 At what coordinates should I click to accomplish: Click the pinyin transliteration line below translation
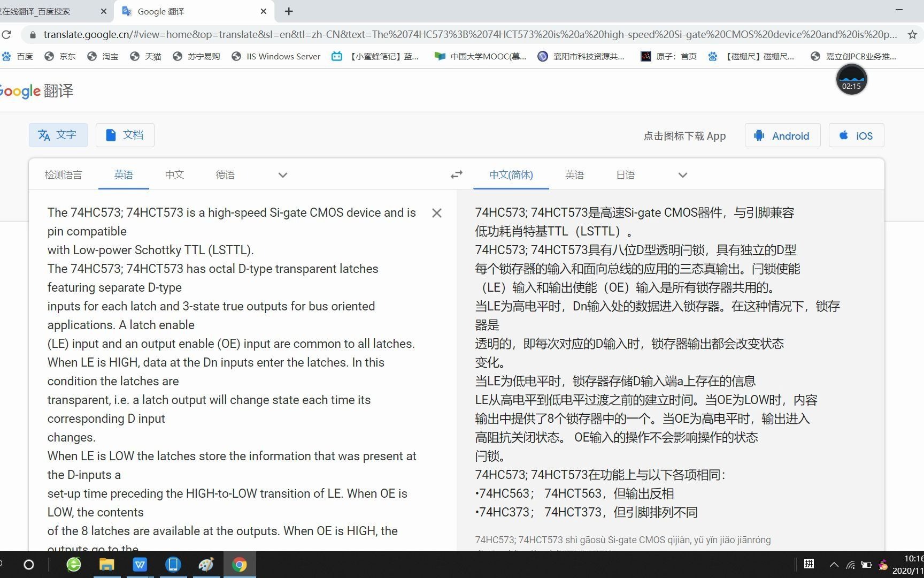pyautogui.click(x=623, y=540)
